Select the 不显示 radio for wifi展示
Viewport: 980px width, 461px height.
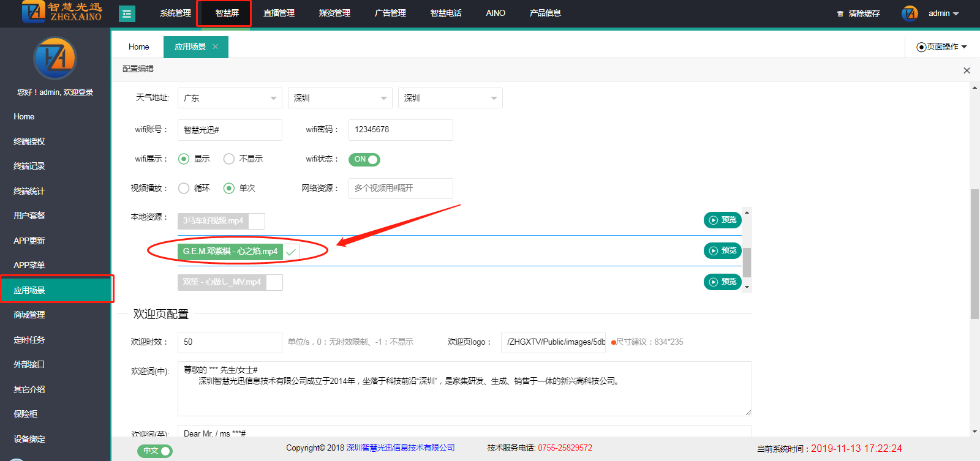point(229,159)
